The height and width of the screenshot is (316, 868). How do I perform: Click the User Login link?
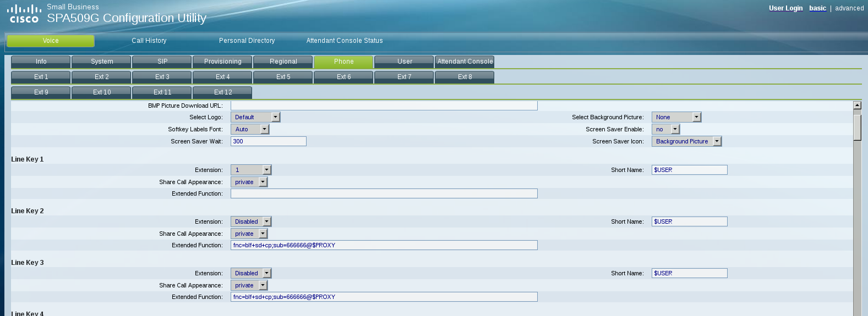point(785,8)
